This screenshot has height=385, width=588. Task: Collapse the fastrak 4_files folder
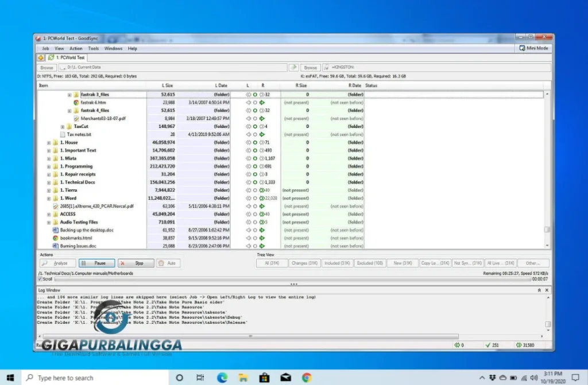69,110
